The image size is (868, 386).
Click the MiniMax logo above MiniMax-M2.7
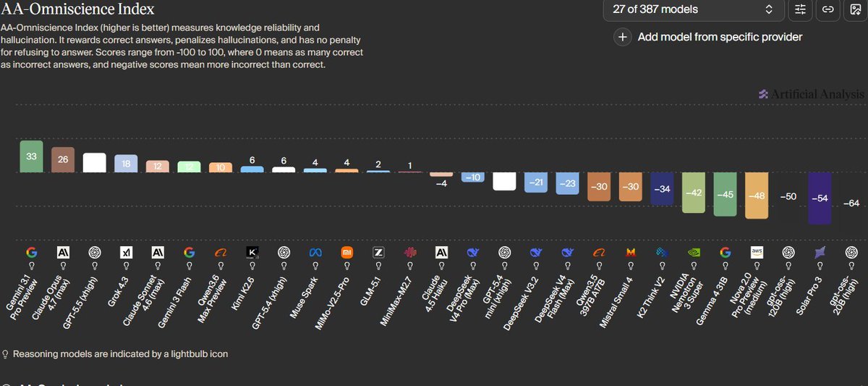click(410, 253)
